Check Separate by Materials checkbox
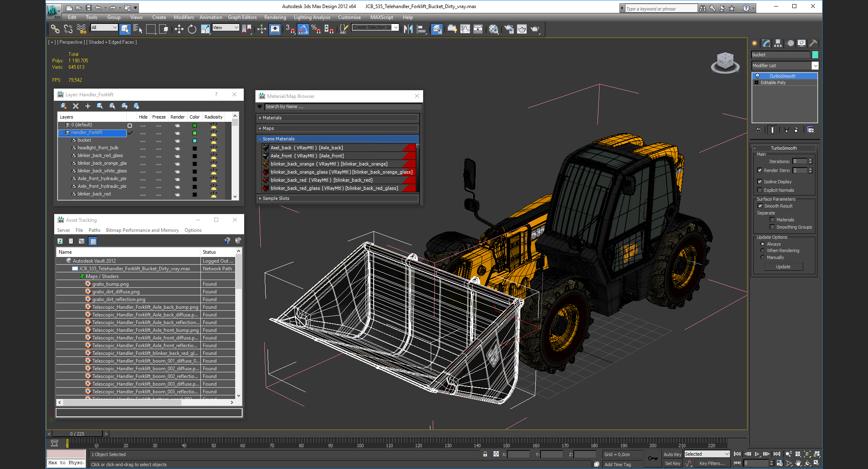Screen dimensions: 868x469 click(772, 220)
